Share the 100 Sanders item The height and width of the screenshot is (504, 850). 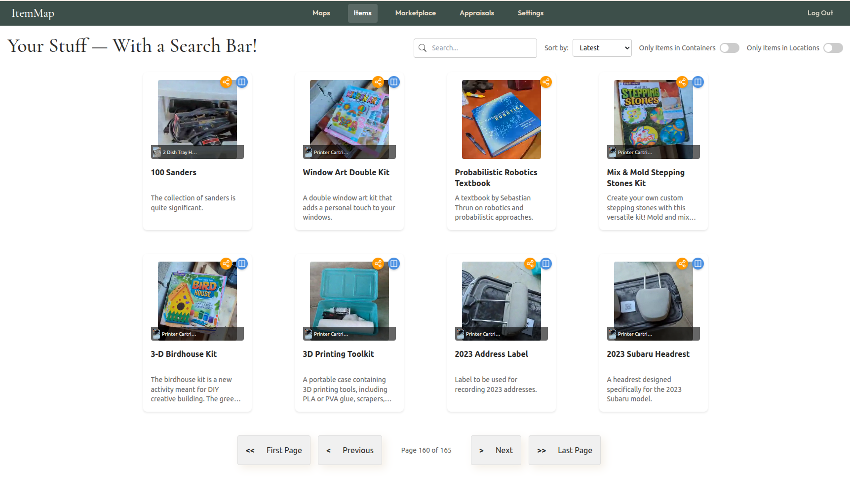(226, 82)
